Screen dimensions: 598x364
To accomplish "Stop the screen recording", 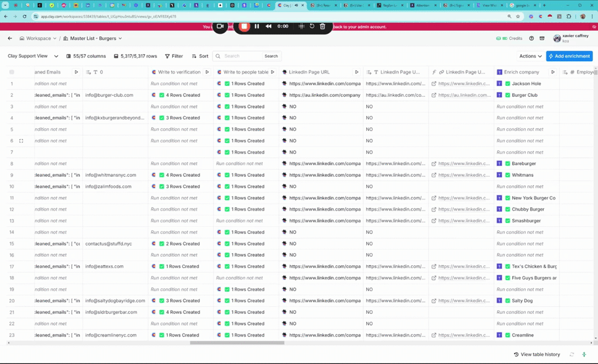I will pyautogui.click(x=244, y=26).
